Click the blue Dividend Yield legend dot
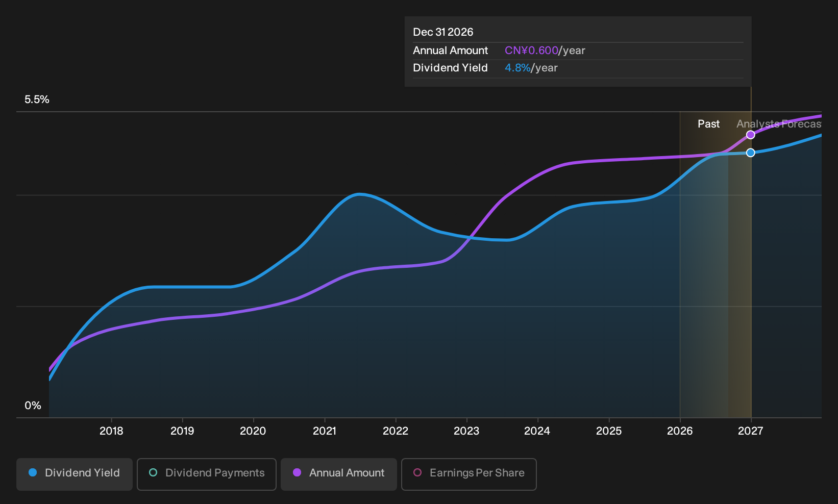838x504 pixels. pyautogui.click(x=33, y=472)
